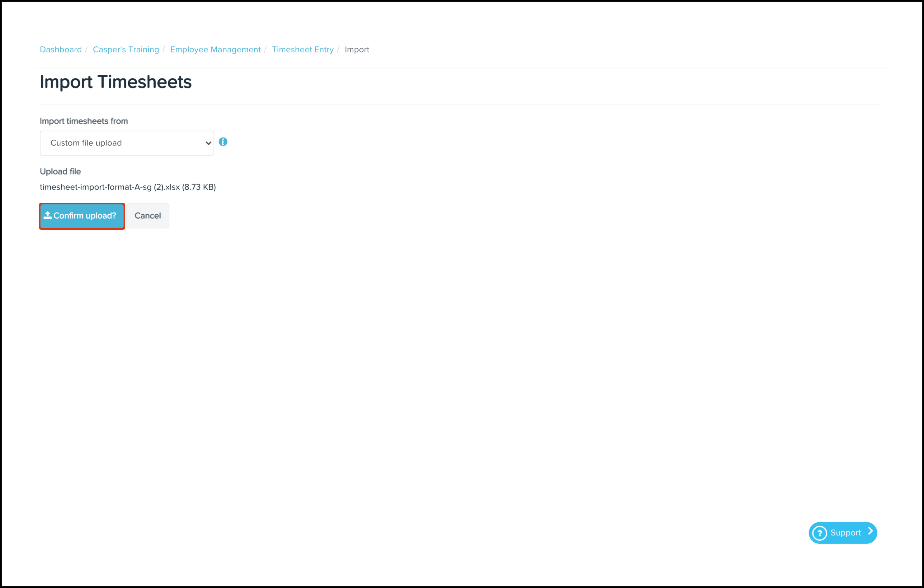Image resolution: width=924 pixels, height=588 pixels.
Task: Click the Upload file label
Action: [60, 171]
